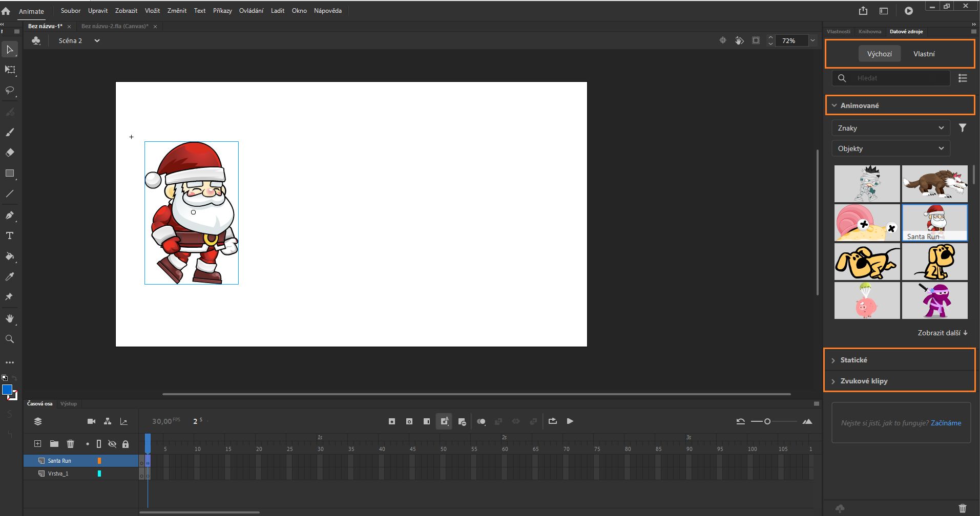Toggle clip content outside the stage

pyautogui.click(x=756, y=40)
